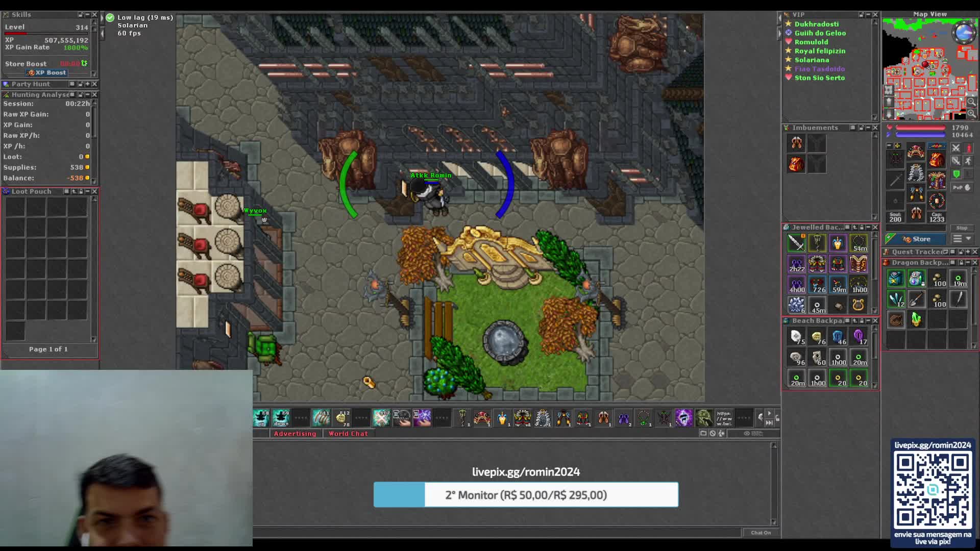
Task: Click the VIP entry Dukhradosti
Action: (x=817, y=24)
